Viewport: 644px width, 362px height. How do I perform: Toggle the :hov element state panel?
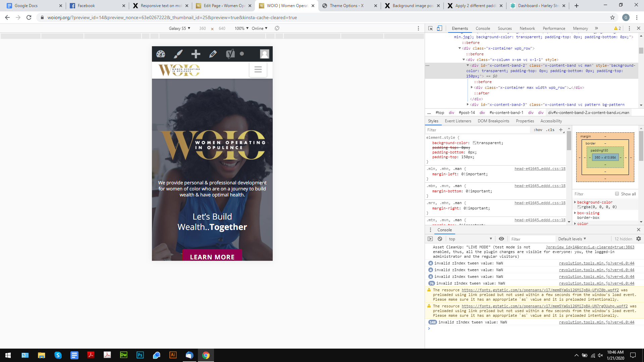[x=538, y=130]
